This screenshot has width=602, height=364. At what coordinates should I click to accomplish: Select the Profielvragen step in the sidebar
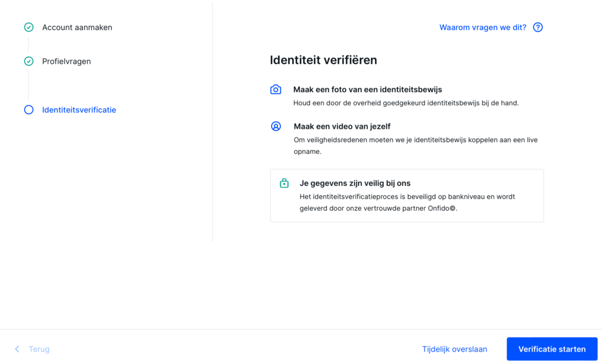click(66, 61)
